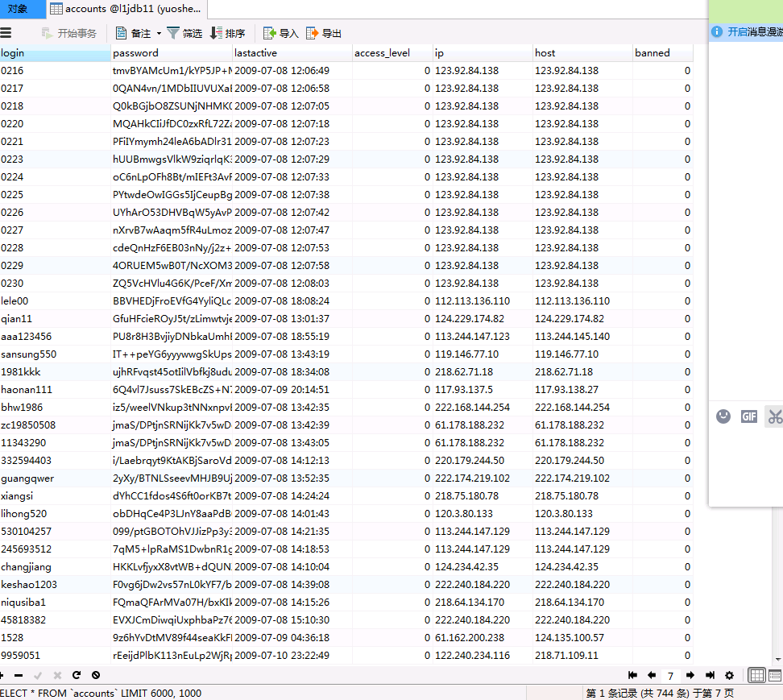Switch to form view
Image resolution: width=783 pixels, height=700 pixels.
(x=775, y=675)
